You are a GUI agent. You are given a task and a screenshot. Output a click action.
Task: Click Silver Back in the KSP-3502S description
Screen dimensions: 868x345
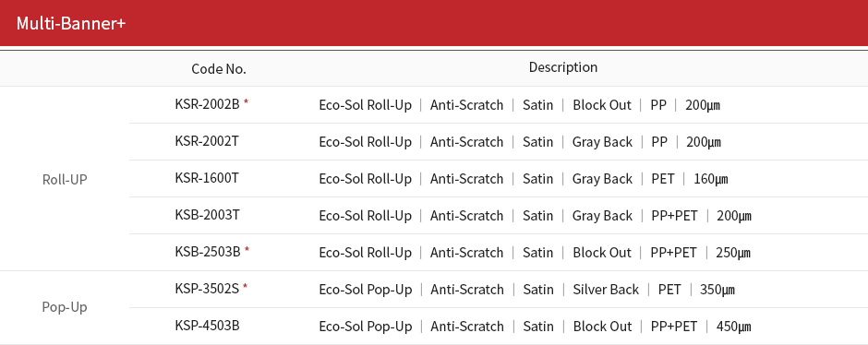click(x=606, y=290)
